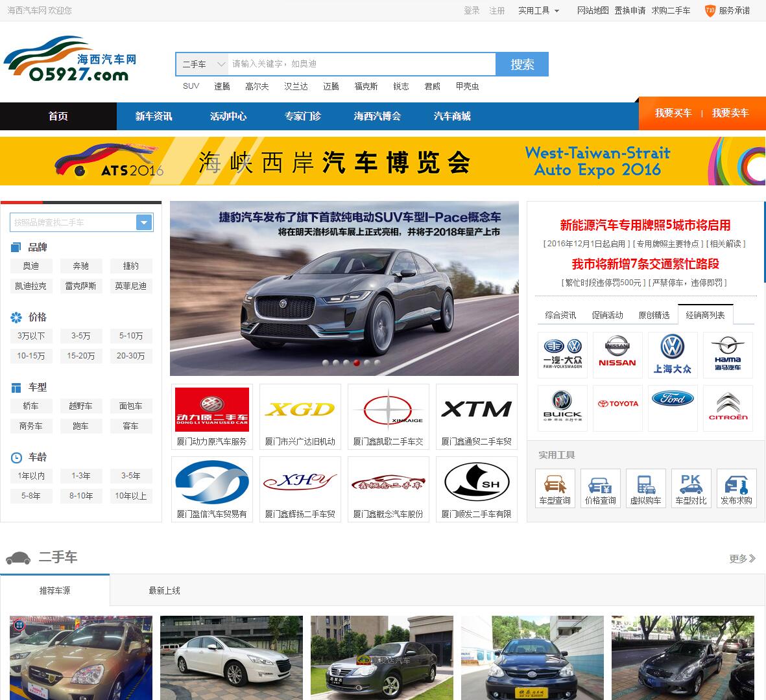Click the Ford dealer logo
The image size is (766, 700).
click(x=673, y=408)
